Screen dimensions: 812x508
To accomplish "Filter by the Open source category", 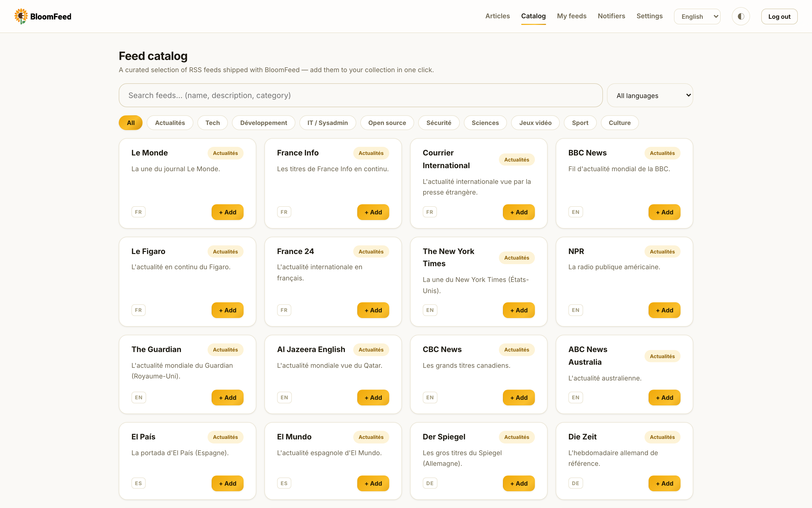I will click(x=387, y=123).
